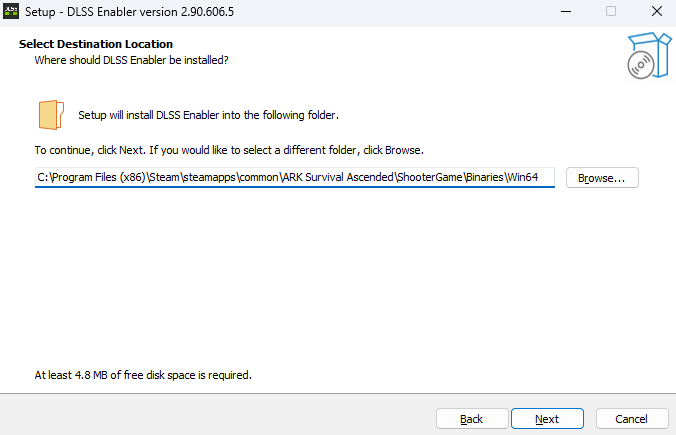Viewport: 676px width, 435px height.
Task: Click the Program Files (x86) path segment
Action: (105, 178)
